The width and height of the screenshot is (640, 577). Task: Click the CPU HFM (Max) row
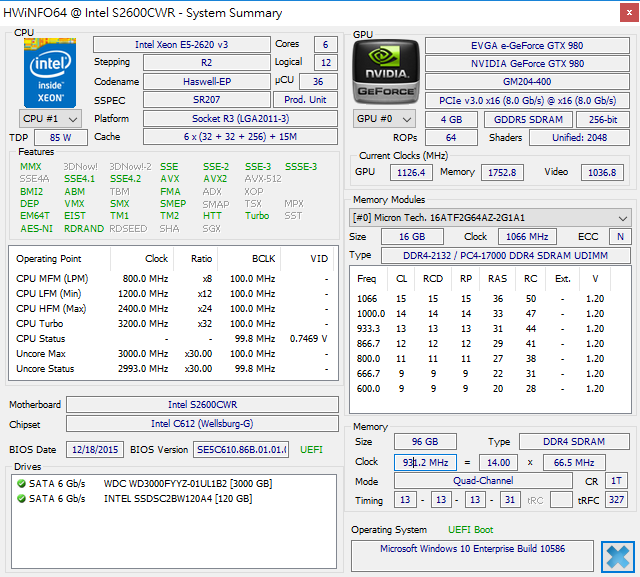[x=173, y=308]
